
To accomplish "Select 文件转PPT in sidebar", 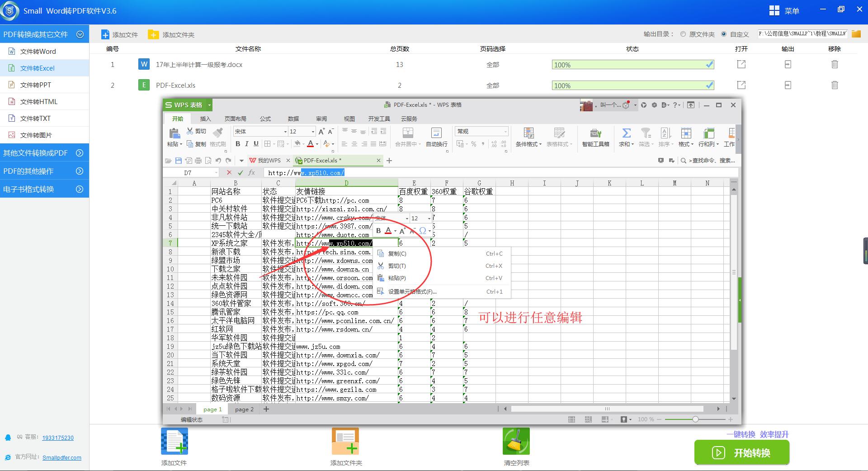I will [44, 85].
